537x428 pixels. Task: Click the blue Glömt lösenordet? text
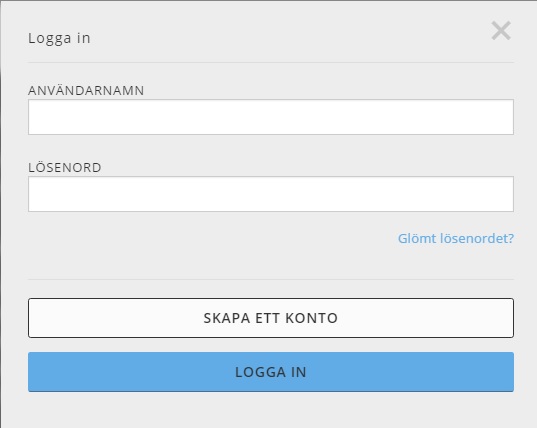pos(455,238)
